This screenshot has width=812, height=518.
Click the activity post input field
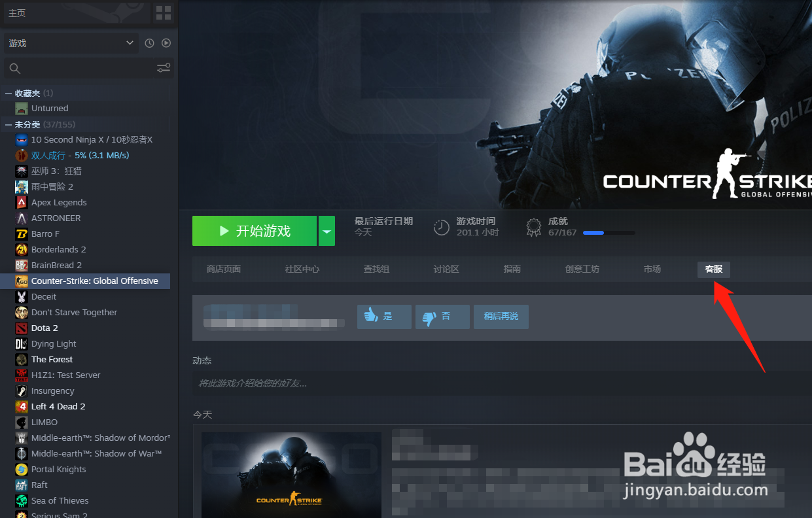click(502, 383)
